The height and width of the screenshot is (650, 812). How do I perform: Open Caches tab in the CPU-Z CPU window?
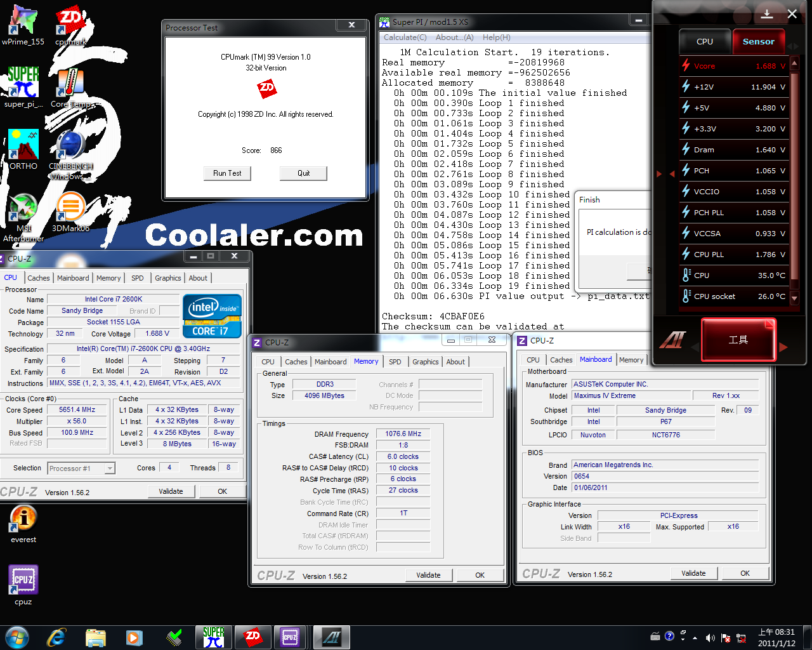(x=39, y=278)
